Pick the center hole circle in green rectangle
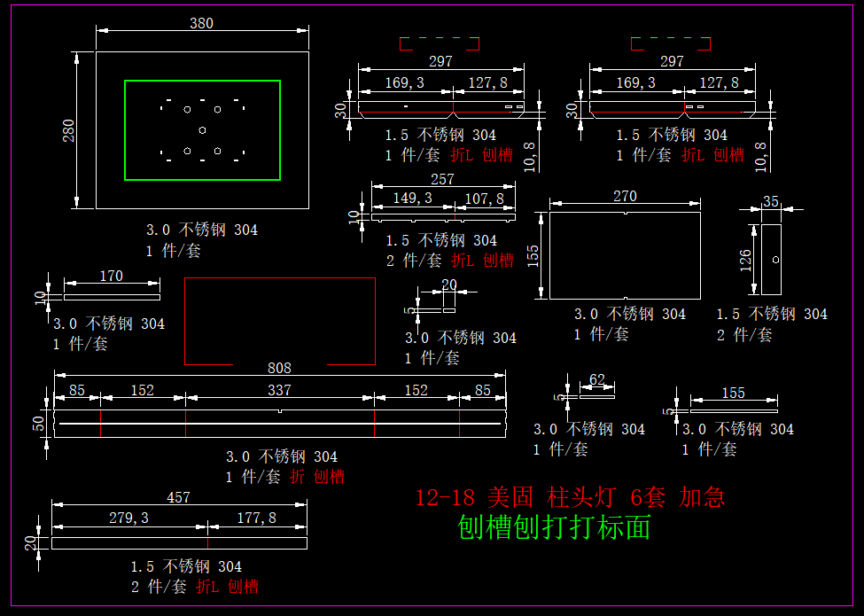Image resolution: width=864 pixels, height=616 pixels. point(203,129)
